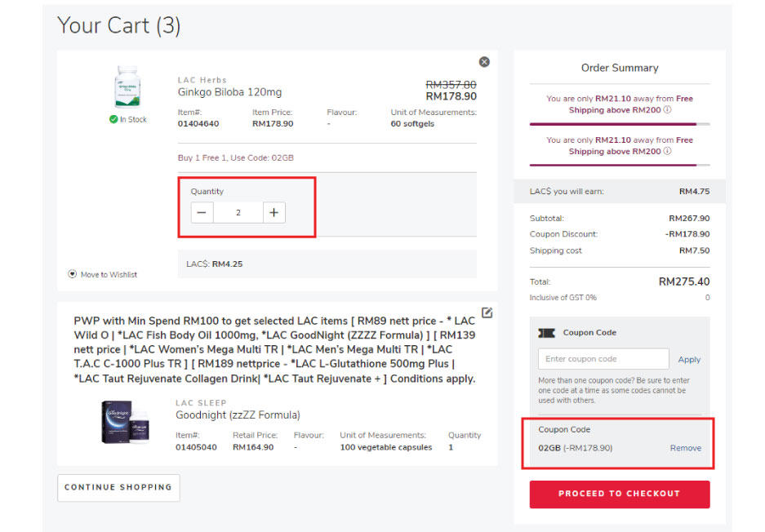
Task: Click the second Free Shipping info icon
Action: coord(667,151)
